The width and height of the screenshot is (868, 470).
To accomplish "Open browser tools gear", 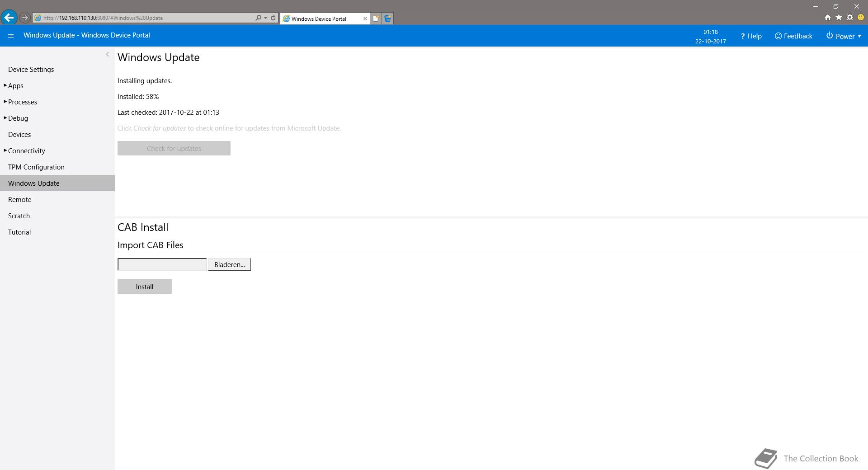I will [x=850, y=18].
